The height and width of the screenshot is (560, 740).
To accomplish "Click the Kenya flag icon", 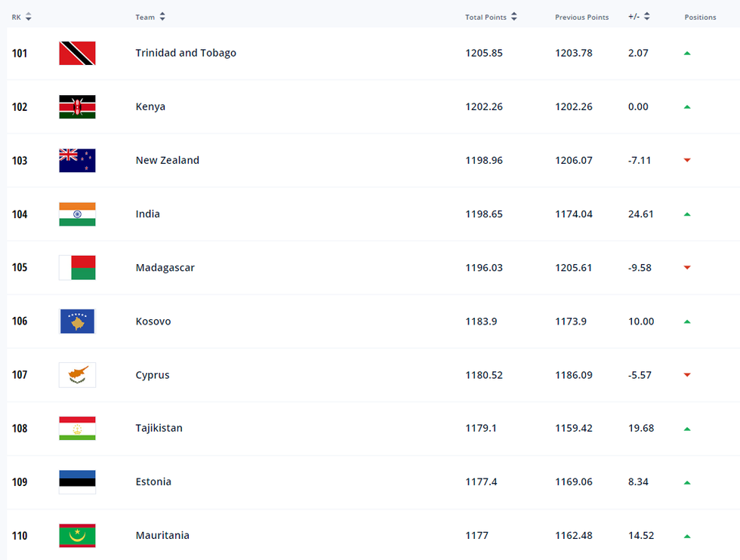I will point(77,107).
